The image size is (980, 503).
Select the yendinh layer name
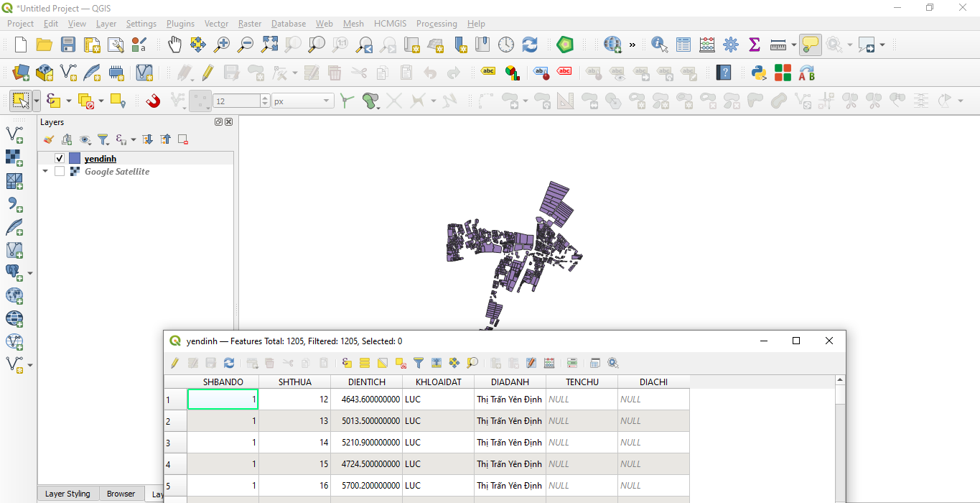coord(101,157)
